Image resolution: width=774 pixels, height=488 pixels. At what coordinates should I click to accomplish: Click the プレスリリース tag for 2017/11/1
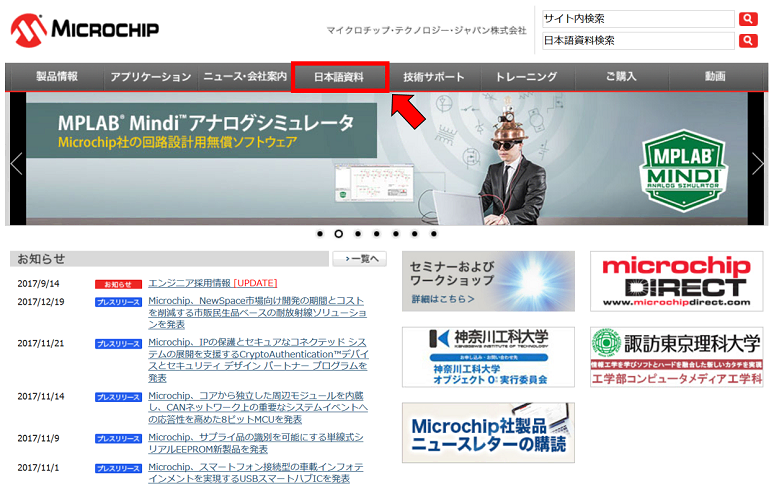coord(118,468)
